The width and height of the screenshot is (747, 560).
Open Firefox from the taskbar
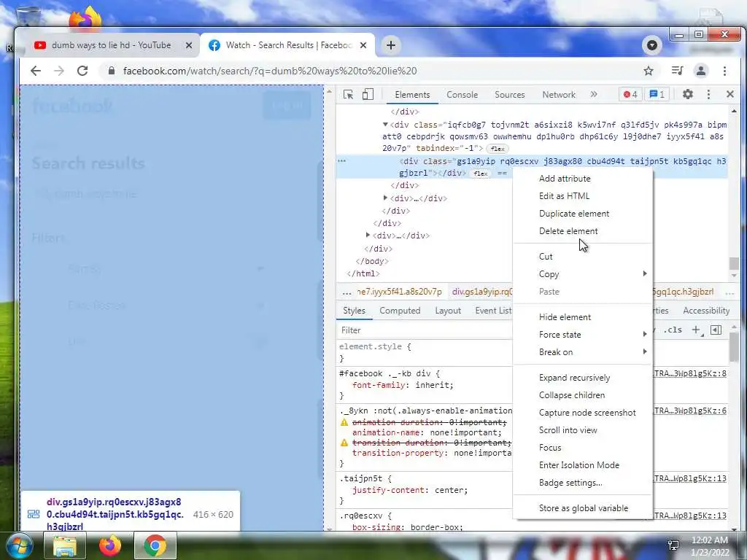(110, 545)
